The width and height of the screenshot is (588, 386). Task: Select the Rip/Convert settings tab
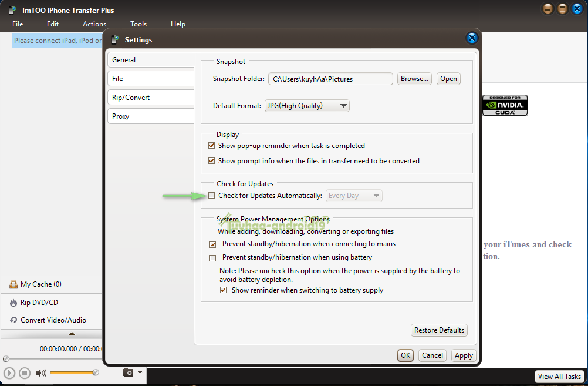[x=151, y=98]
